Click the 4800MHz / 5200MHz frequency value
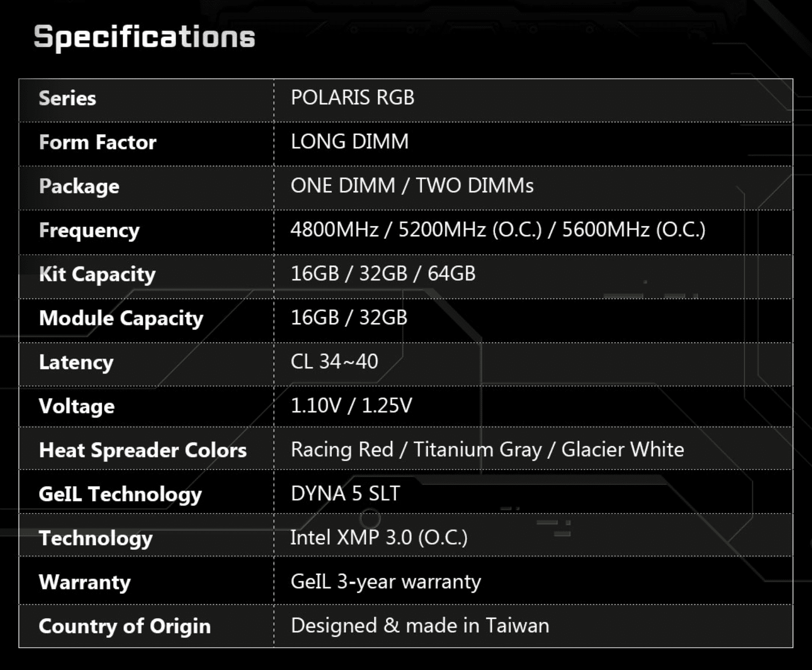Viewport: 812px width, 670px height. coord(497,230)
